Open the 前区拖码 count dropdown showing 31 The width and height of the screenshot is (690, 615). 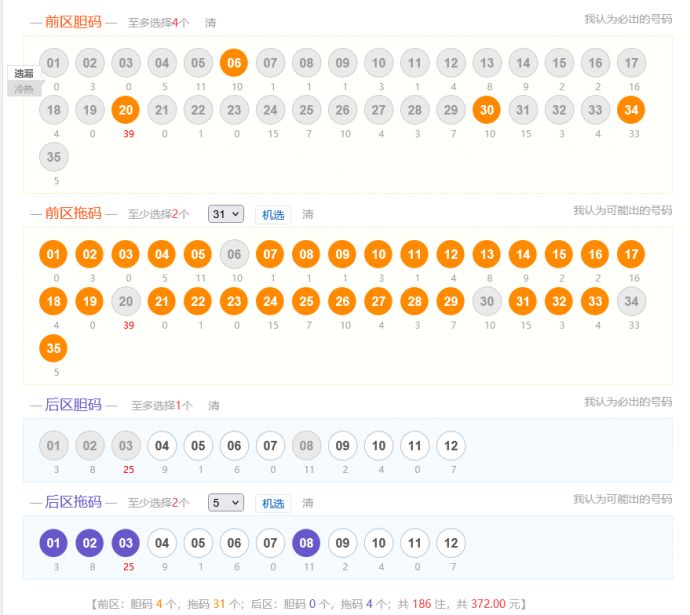tap(225, 214)
